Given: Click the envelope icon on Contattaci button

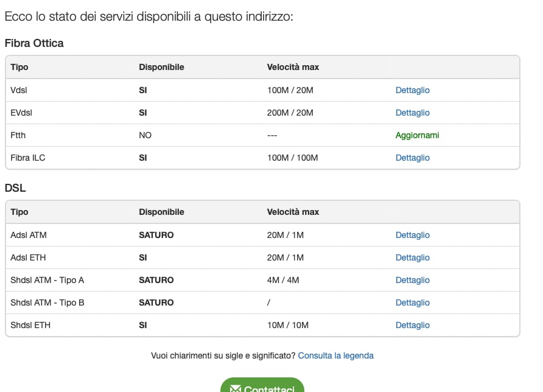Looking at the screenshot, I should pos(235,389).
